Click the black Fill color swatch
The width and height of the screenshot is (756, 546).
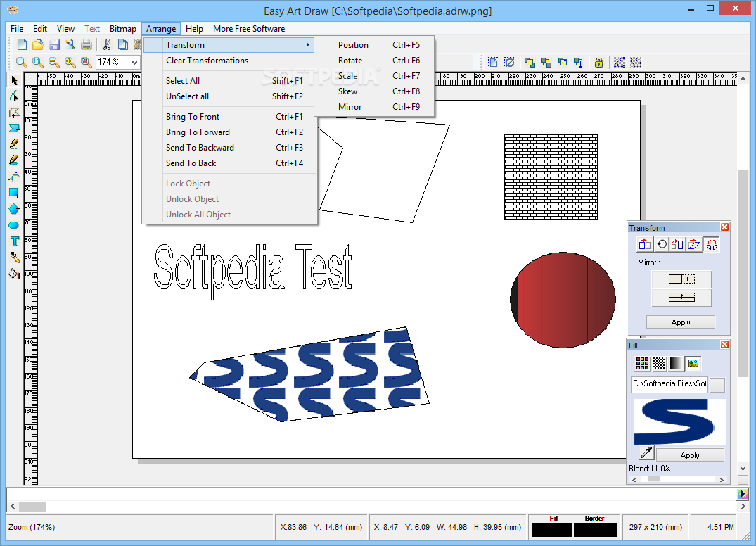click(551, 530)
